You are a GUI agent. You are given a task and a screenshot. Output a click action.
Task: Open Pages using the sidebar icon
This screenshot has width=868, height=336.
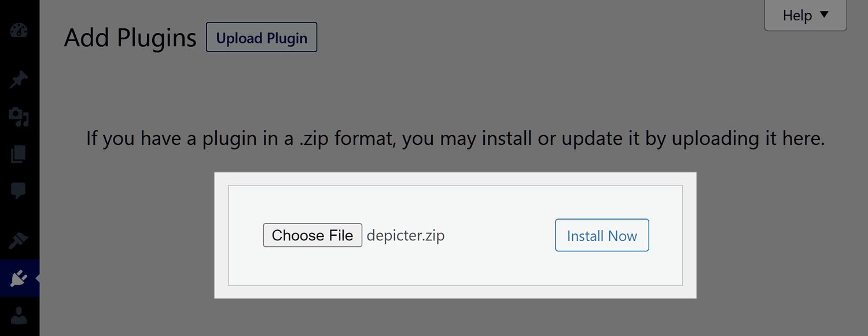[19, 154]
